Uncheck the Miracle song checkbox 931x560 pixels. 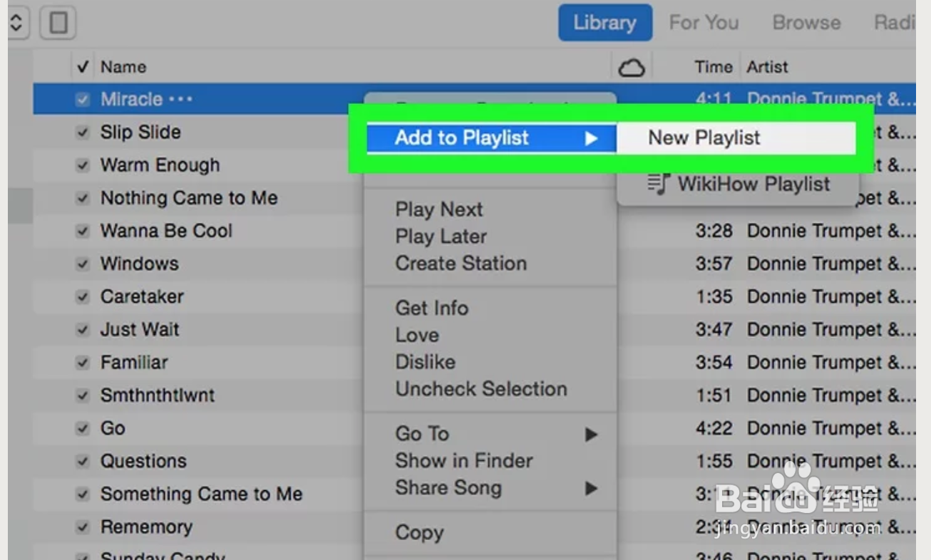click(x=83, y=100)
